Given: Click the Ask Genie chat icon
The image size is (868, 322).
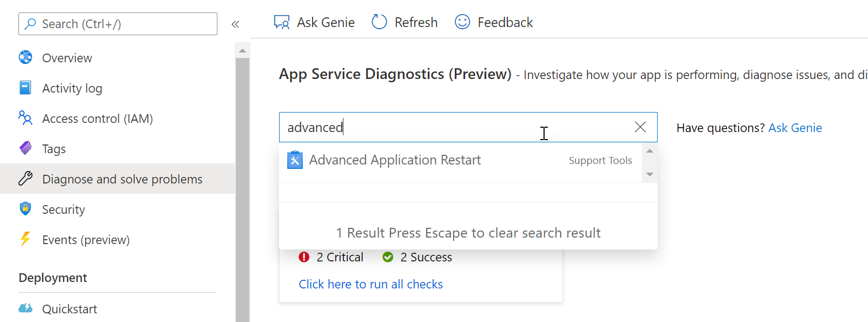Looking at the screenshot, I should pos(282,22).
